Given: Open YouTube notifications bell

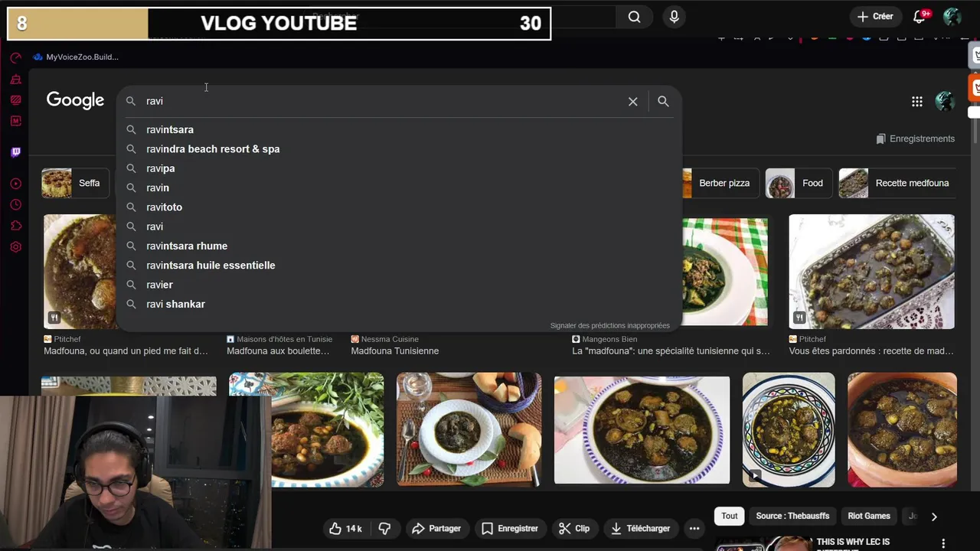Looking at the screenshot, I should tap(920, 17).
